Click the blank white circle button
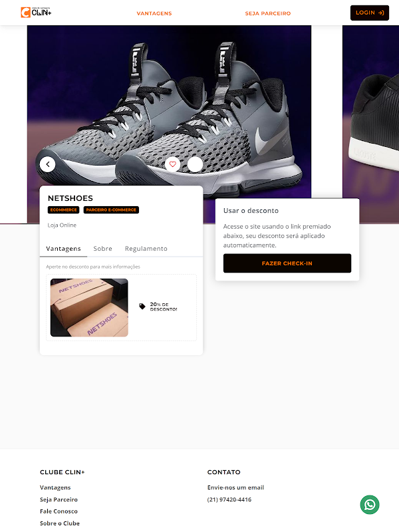399x532 pixels. coord(195,164)
